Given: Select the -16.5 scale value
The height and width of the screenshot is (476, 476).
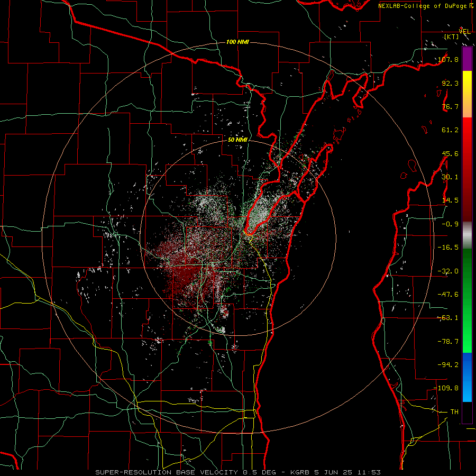Looking at the screenshot, I should coord(448,248).
